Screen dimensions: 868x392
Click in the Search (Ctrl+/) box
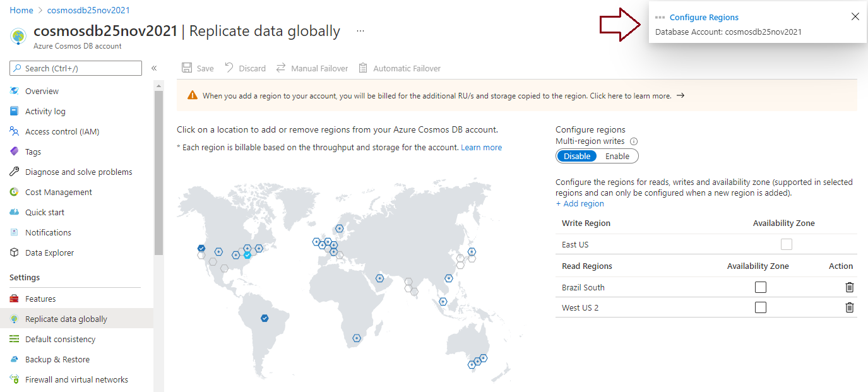[76, 68]
